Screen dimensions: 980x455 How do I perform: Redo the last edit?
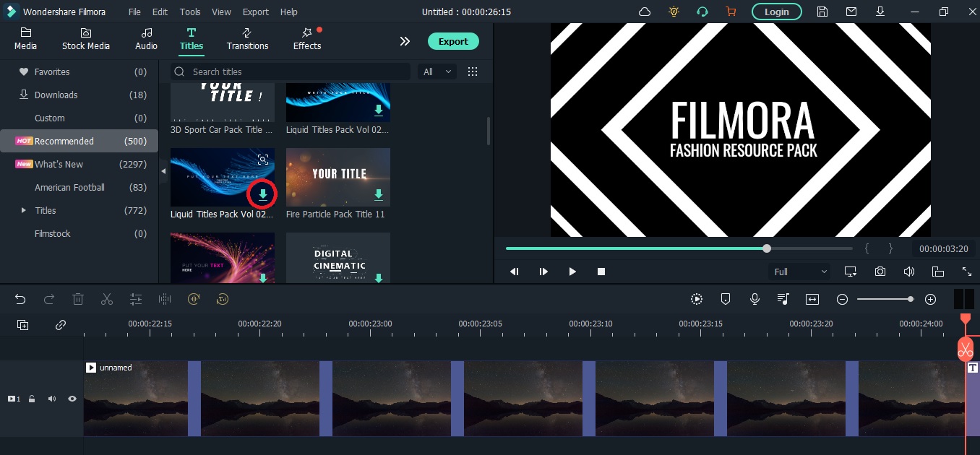pyautogui.click(x=49, y=299)
